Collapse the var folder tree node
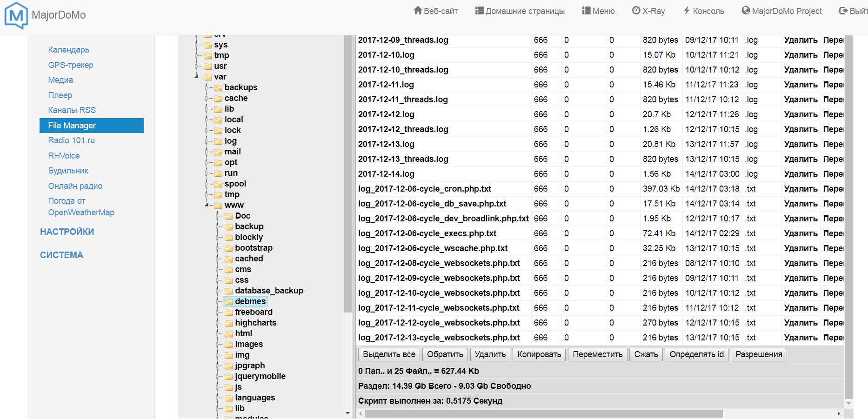Screen dimensions: 868x419 click(197, 77)
